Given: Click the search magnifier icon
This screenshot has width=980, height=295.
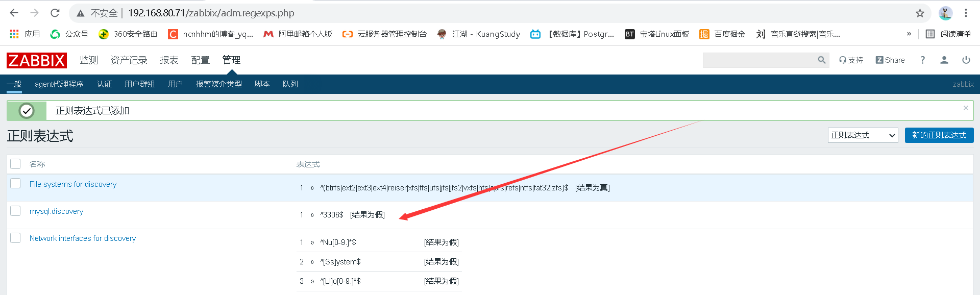Looking at the screenshot, I should click(821, 60).
